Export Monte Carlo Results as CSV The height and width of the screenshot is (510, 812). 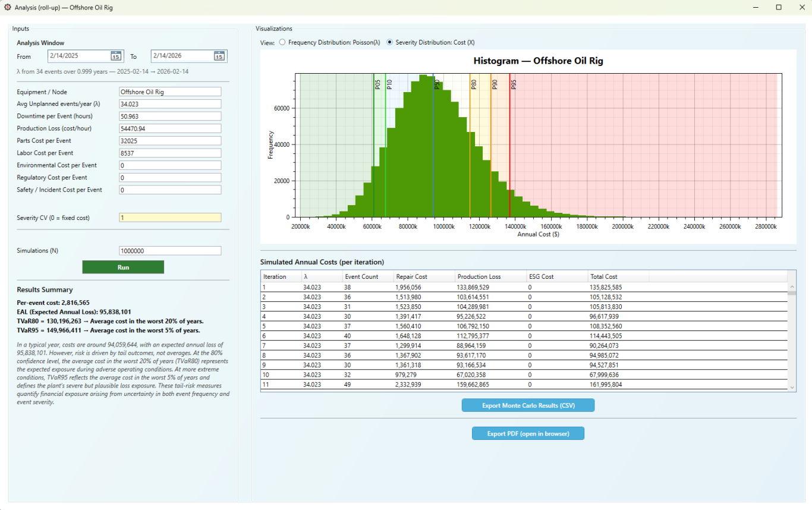(x=528, y=405)
